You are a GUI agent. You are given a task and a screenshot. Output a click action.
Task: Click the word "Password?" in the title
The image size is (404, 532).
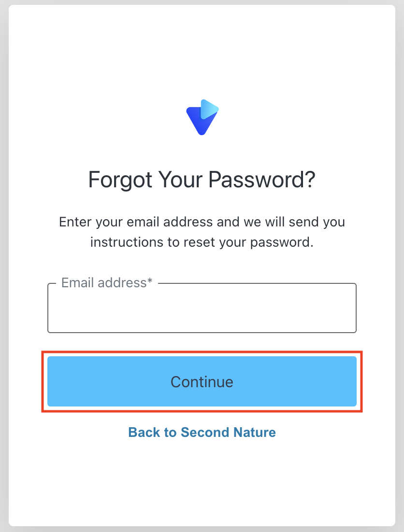pyautogui.click(x=262, y=180)
